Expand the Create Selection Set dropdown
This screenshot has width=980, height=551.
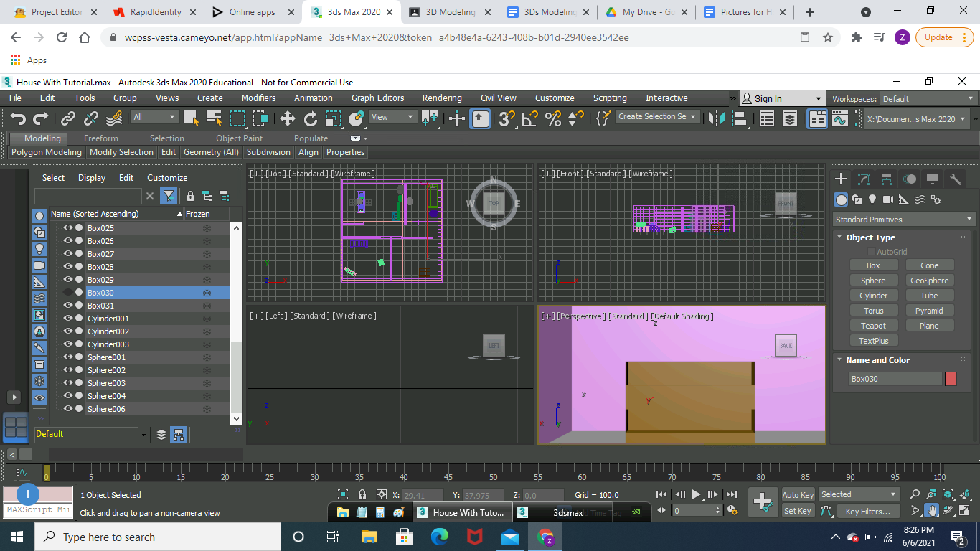click(x=658, y=116)
